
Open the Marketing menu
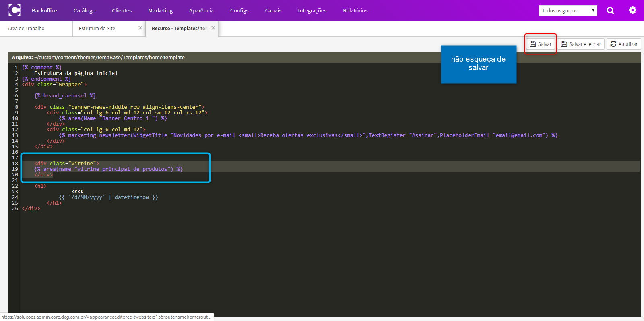(160, 10)
